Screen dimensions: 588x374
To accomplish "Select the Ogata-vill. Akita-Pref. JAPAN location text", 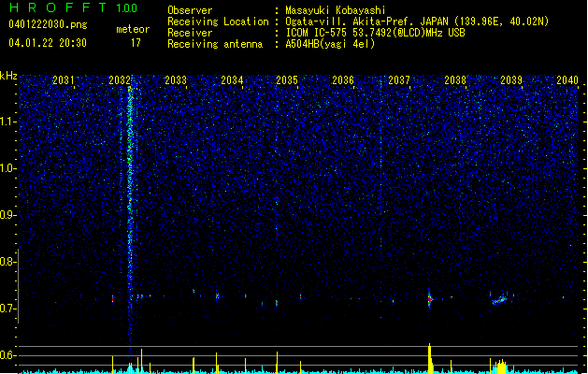I will click(x=417, y=22).
